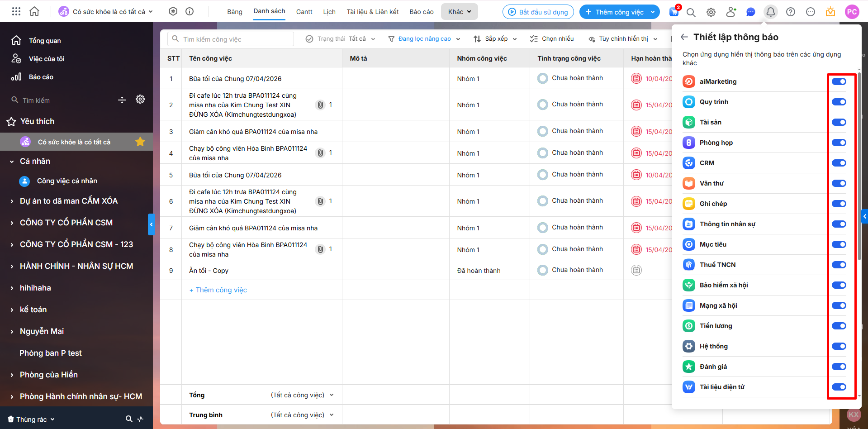
Task: Open the Khác dropdown menu
Action: (459, 12)
